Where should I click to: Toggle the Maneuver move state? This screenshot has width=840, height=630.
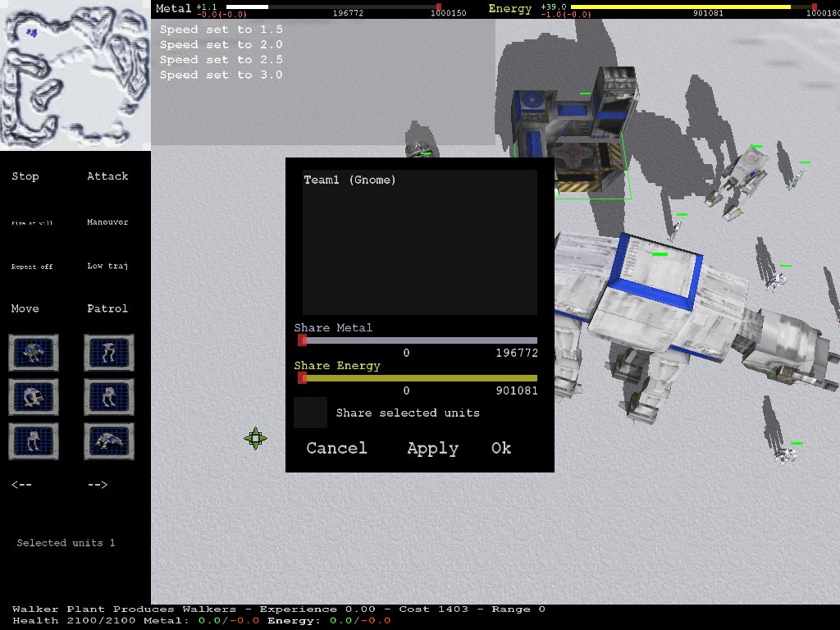point(107,221)
